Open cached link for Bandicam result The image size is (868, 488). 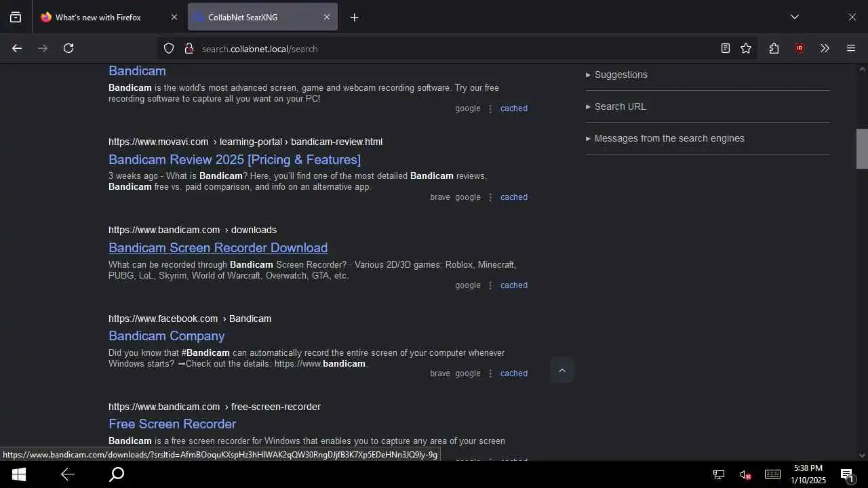(513, 108)
